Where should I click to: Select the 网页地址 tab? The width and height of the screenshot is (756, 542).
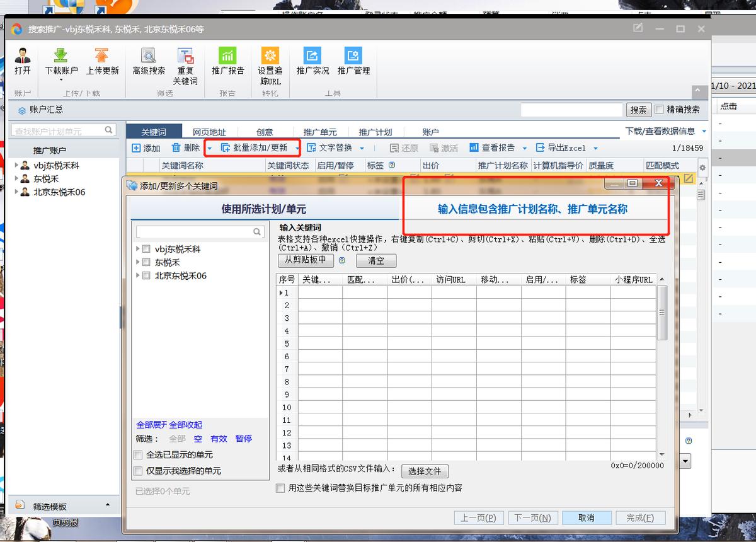click(210, 132)
